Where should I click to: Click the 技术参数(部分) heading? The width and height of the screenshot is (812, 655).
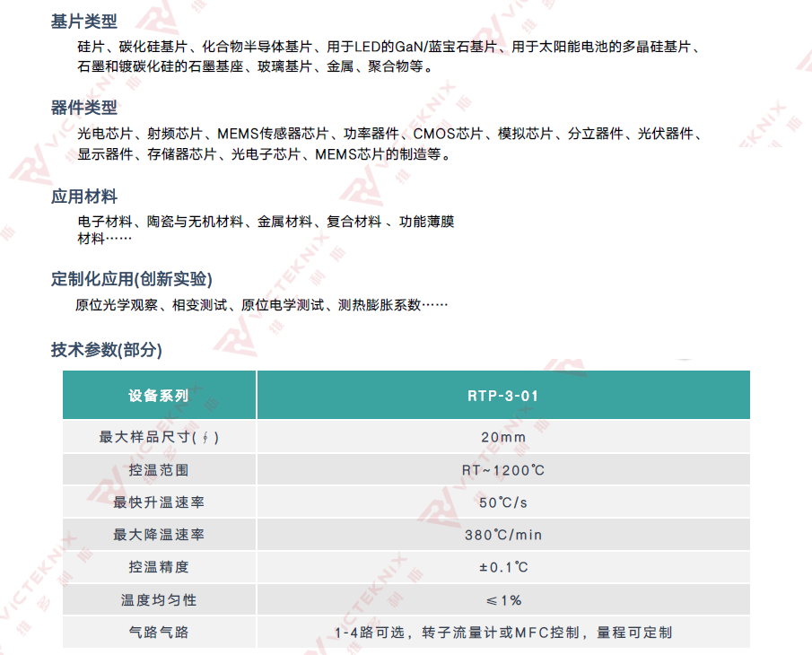tap(107, 351)
